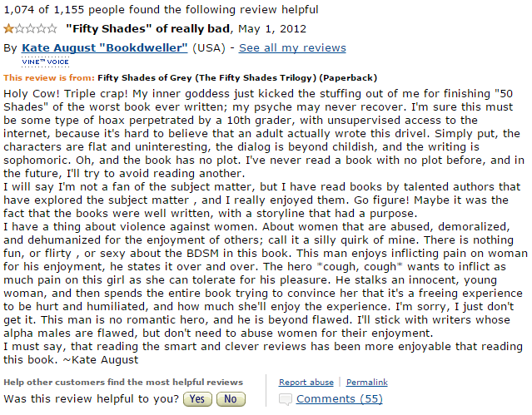Click the filled gold star in the rating

pyautogui.click(x=8, y=28)
